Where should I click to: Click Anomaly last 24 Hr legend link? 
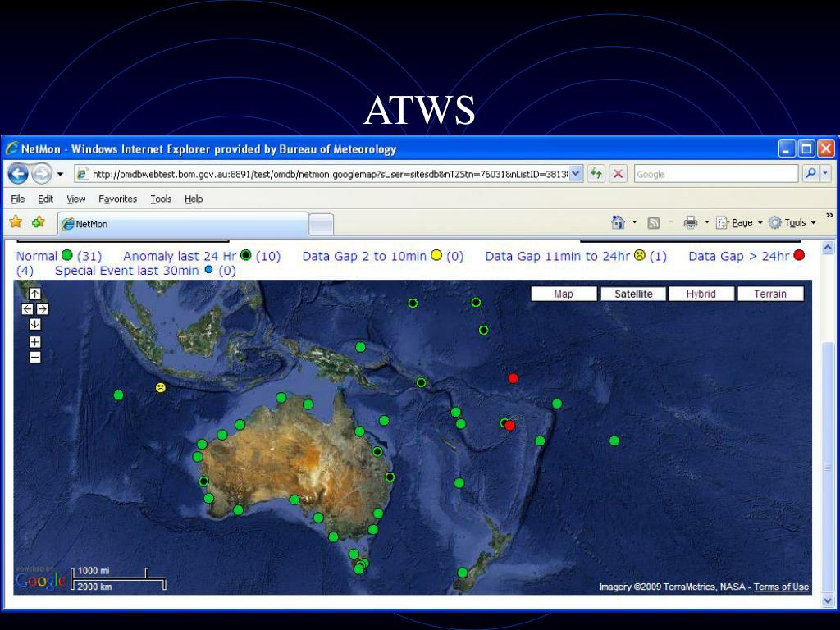click(180, 256)
